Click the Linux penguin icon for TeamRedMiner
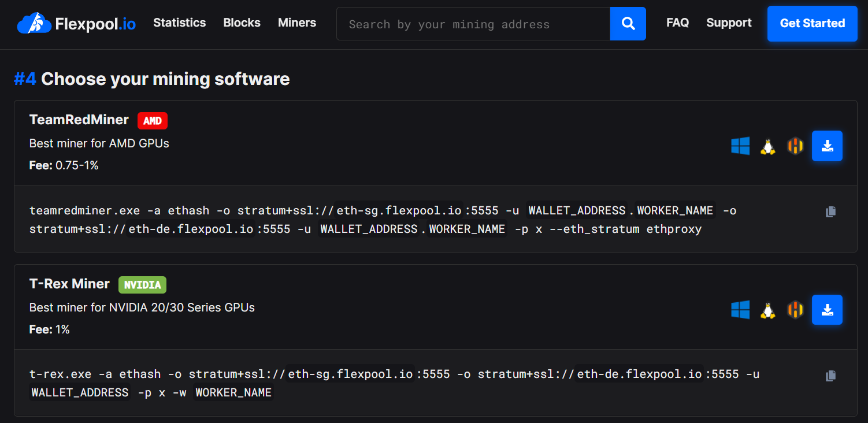 coord(767,146)
